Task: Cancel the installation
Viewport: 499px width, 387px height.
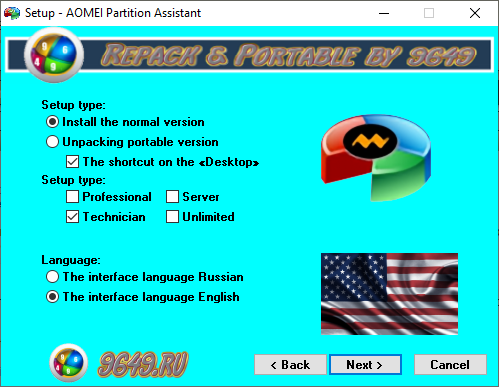Action: coord(450,365)
